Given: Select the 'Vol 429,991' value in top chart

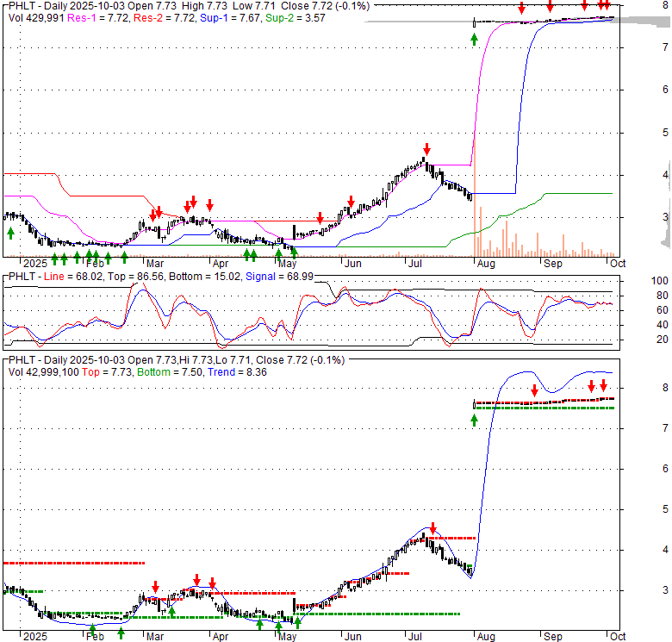Looking at the screenshot, I should coord(36,18).
